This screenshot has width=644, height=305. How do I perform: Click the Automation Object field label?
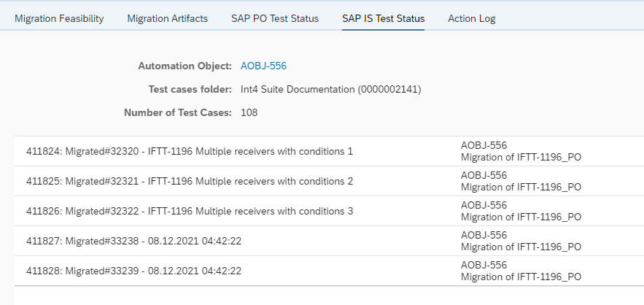pyautogui.click(x=185, y=66)
